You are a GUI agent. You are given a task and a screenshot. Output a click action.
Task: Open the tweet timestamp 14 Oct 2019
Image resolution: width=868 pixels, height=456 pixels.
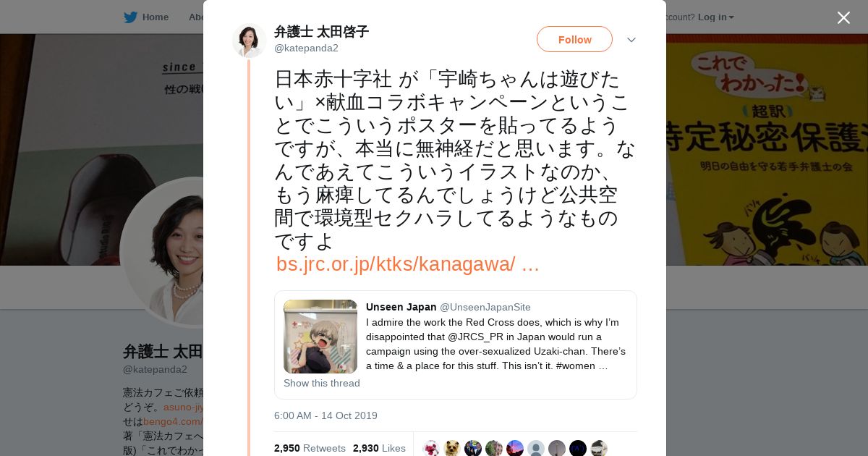(325, 415)
